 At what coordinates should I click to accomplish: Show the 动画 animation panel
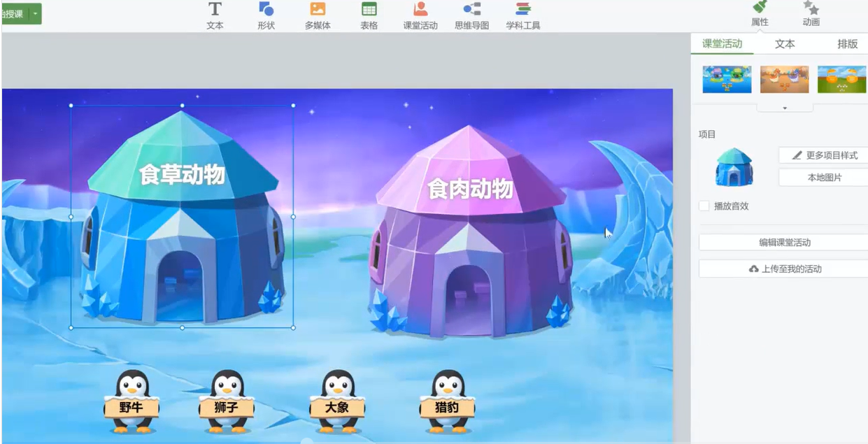pyautogui.click(x=811, y=14)
